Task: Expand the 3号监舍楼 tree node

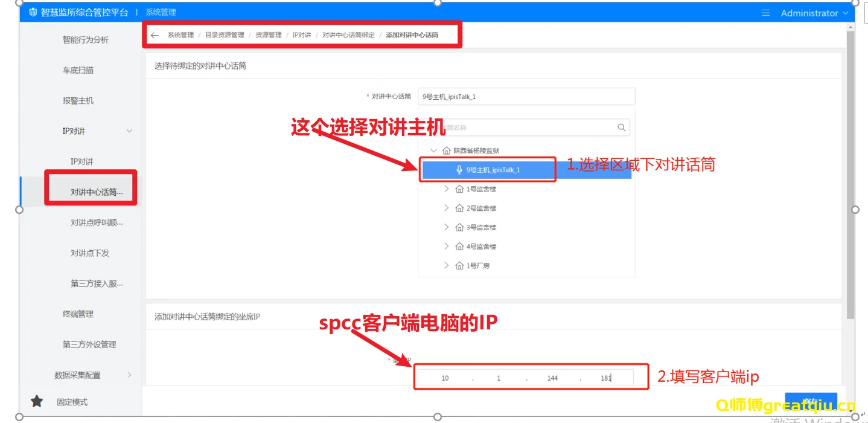Action: (446, 227)
